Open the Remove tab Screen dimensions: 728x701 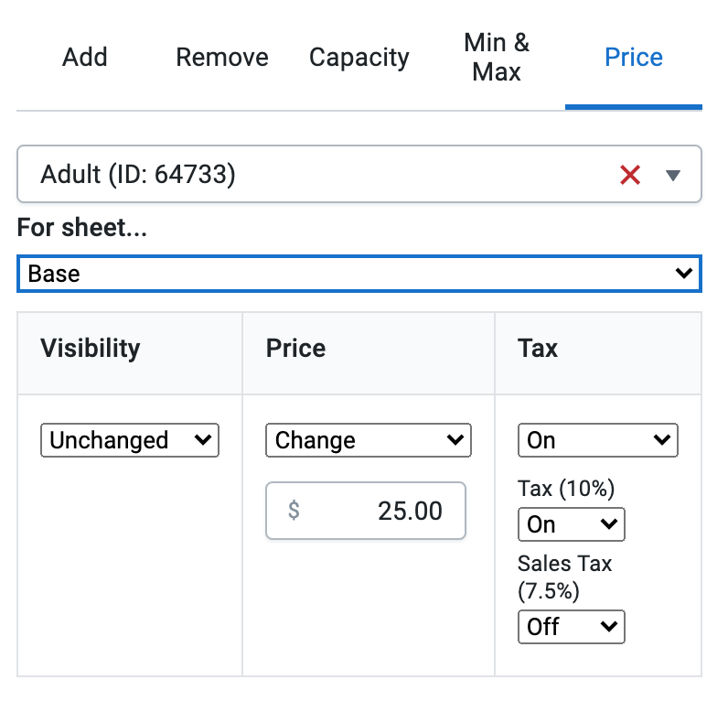(222, 58)
